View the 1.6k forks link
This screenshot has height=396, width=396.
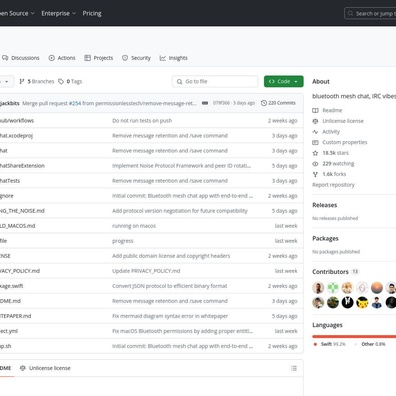coord(334,174)
